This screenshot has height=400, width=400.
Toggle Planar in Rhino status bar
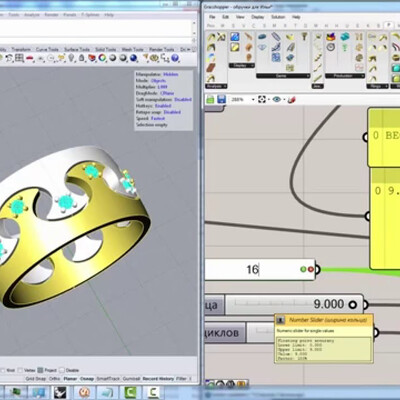[x=70, y=379]
